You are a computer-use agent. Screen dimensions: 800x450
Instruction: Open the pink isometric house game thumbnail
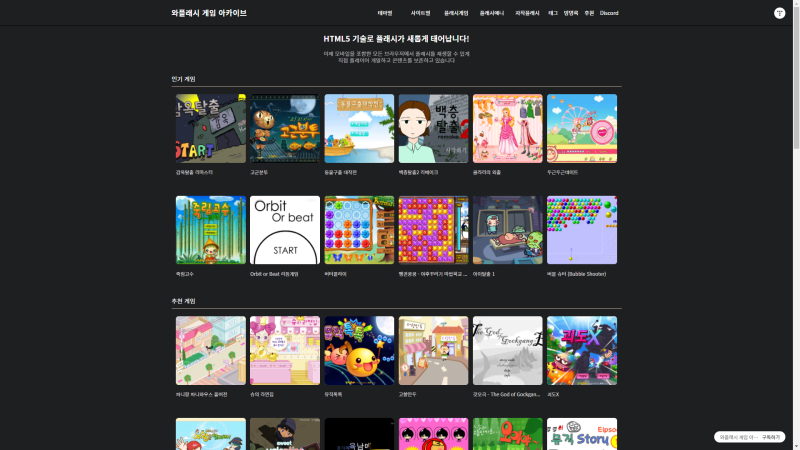[211, 351]
